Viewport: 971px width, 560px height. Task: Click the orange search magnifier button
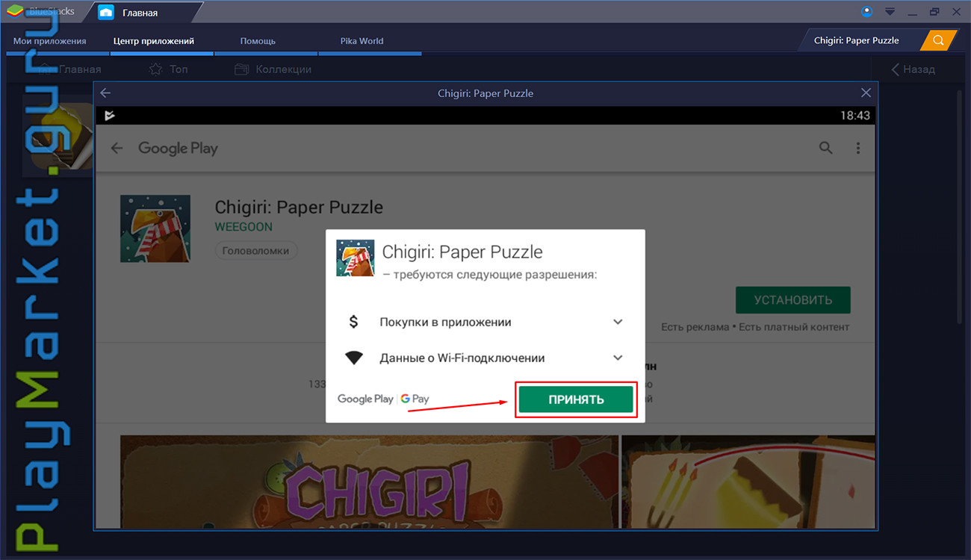click(x=939, y=40)
